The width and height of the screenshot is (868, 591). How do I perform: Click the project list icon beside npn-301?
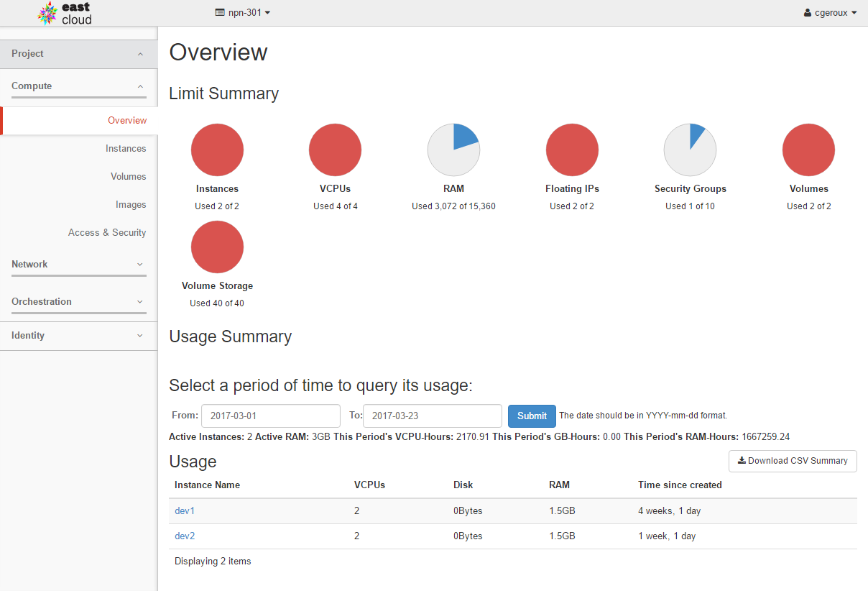220,13
